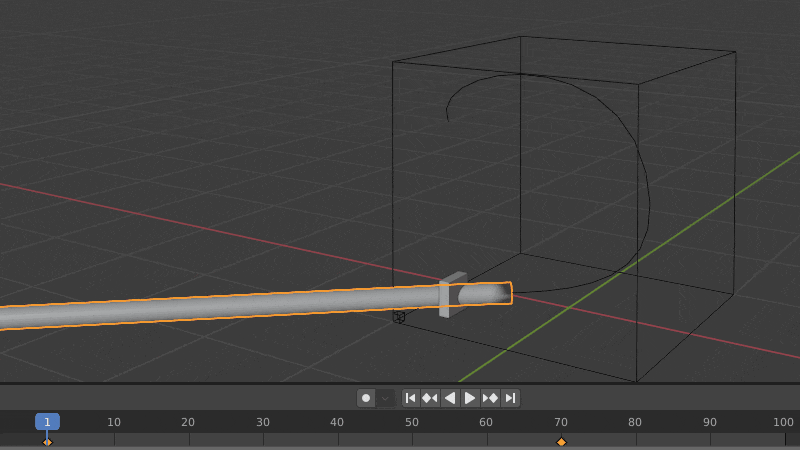800x450 pixels.
Task: Jump to the previous keyframe
Action: tap(430, 398)
